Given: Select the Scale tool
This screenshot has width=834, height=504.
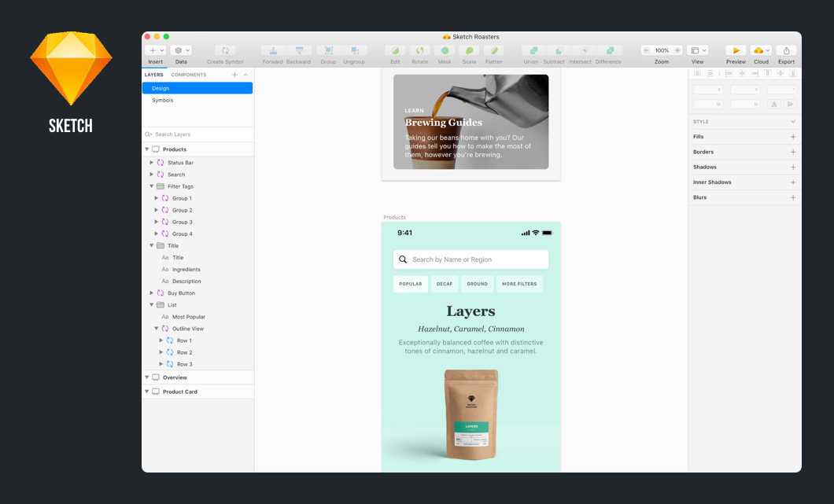Looking at the screenshot, I should tap(469, 50).
